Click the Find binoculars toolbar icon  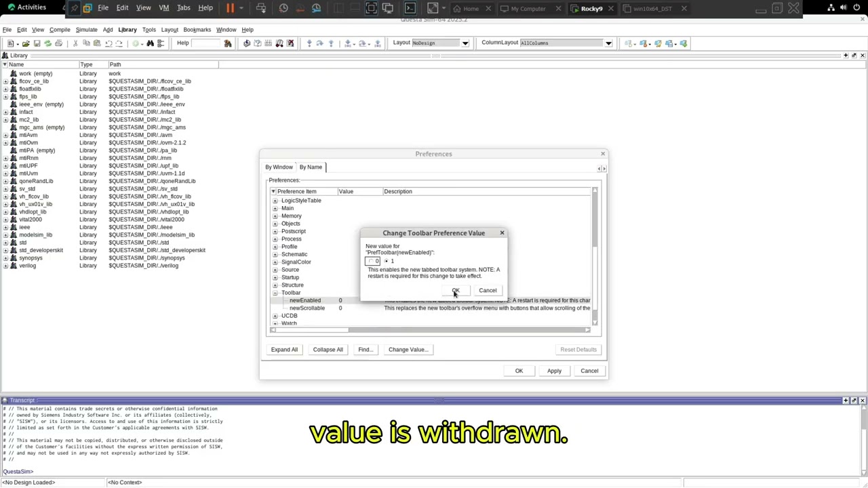click(x=150, y=43)
